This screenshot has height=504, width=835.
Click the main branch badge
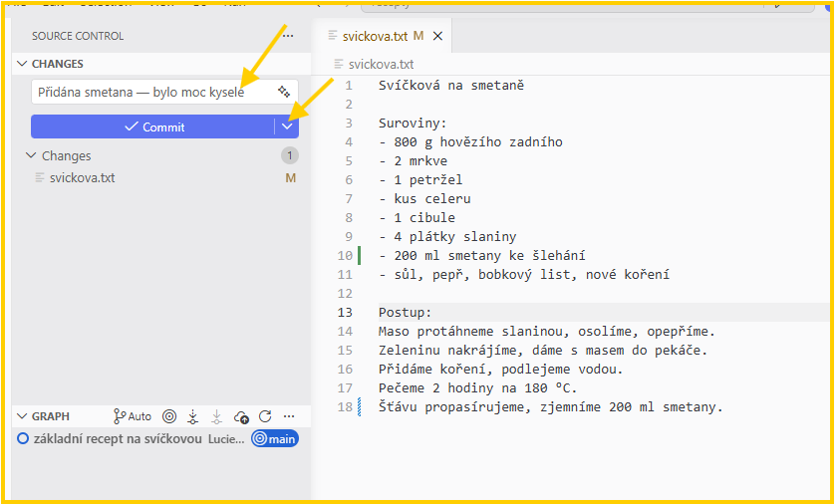(x=275, y=439)
